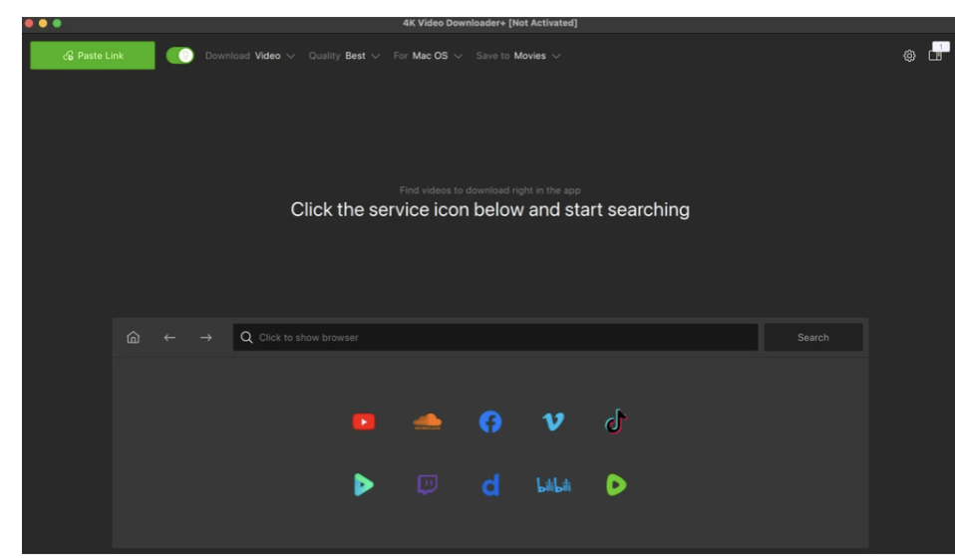Open settings gear icon

(909, 56)
